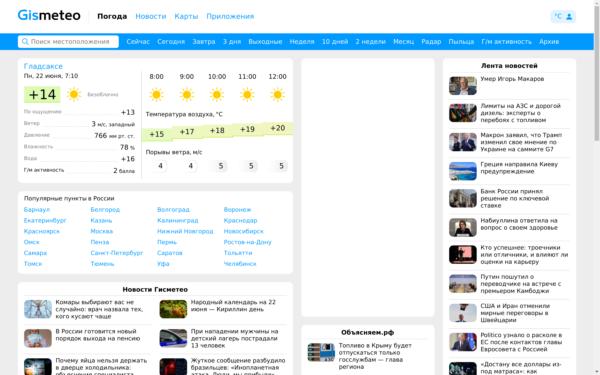600x375 pixels.
Task: Open the Приложения top menu section
Action: (x=230, y=16)
